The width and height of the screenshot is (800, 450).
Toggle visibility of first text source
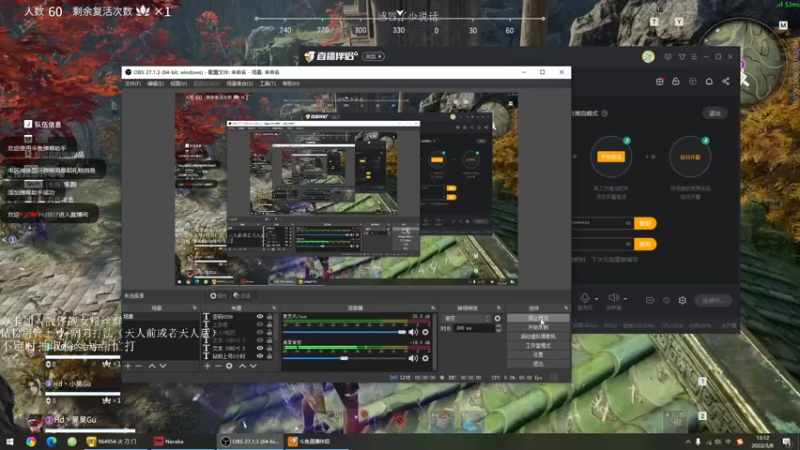(x=260, y=317)
